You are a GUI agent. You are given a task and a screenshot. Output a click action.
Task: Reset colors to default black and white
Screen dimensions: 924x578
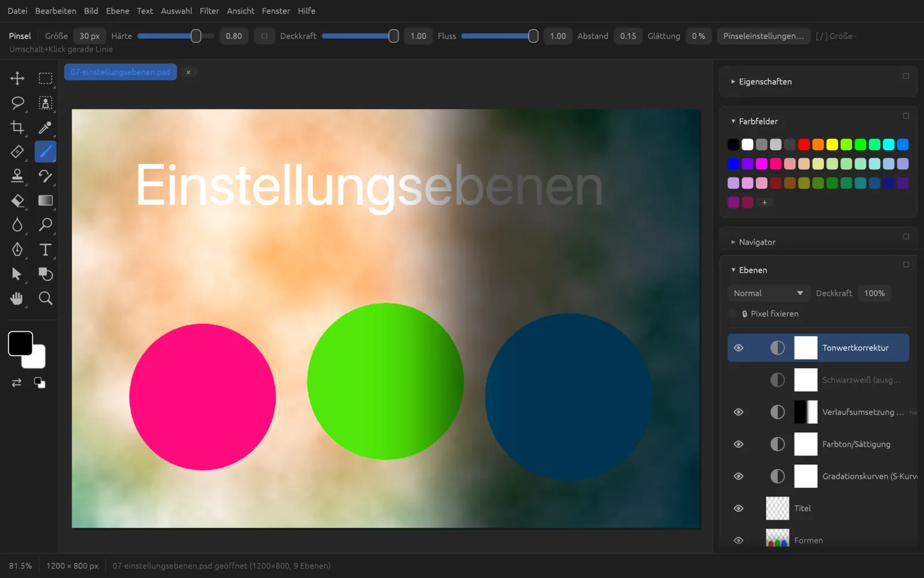pos(39,383)
